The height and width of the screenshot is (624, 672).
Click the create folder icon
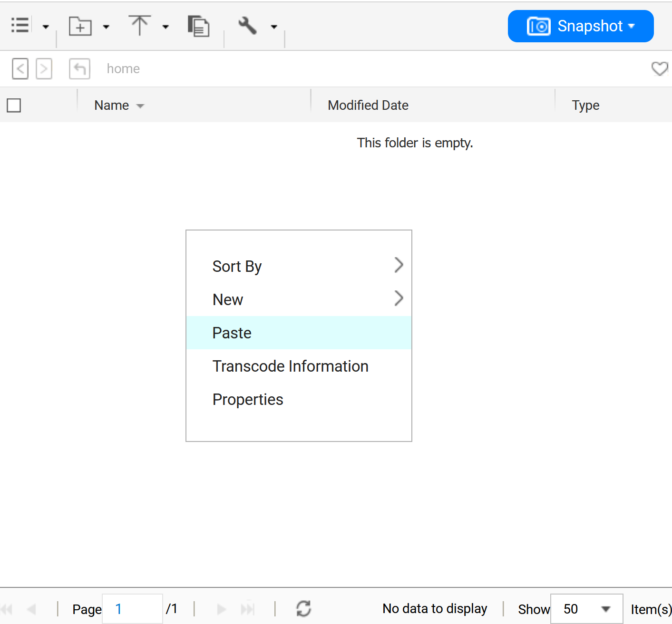(x=80, y=26)
